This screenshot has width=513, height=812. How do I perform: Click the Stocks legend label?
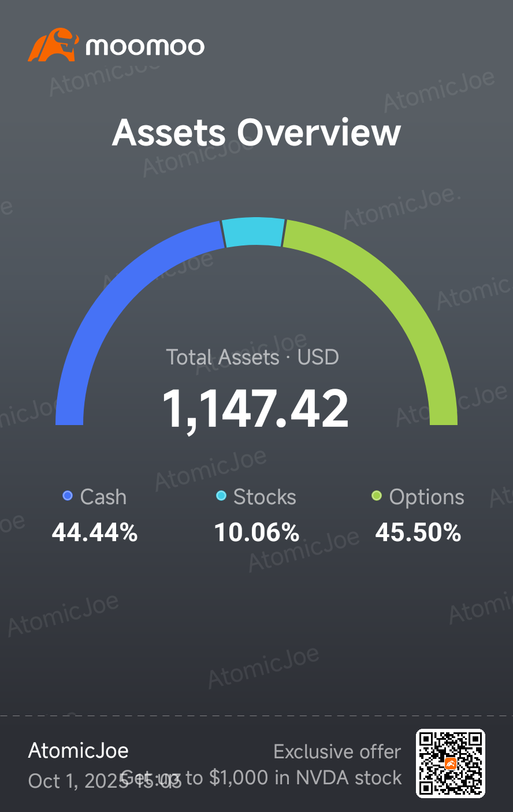(265, 497)
